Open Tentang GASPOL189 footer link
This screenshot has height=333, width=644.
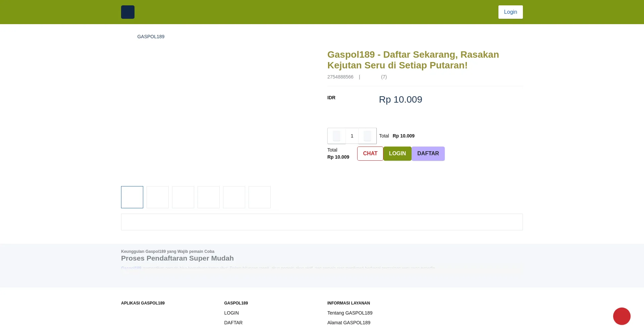[350, 313]
